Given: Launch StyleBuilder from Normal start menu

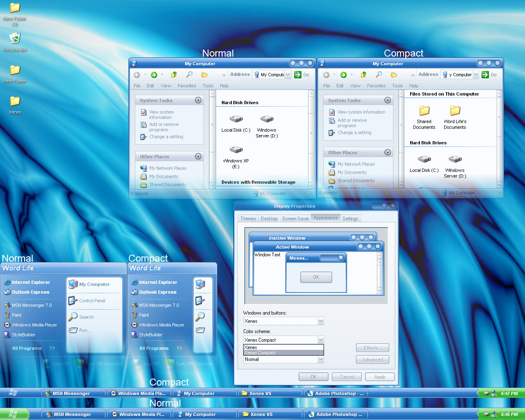Looking at the screenshot, I should [x=20, y=335].
